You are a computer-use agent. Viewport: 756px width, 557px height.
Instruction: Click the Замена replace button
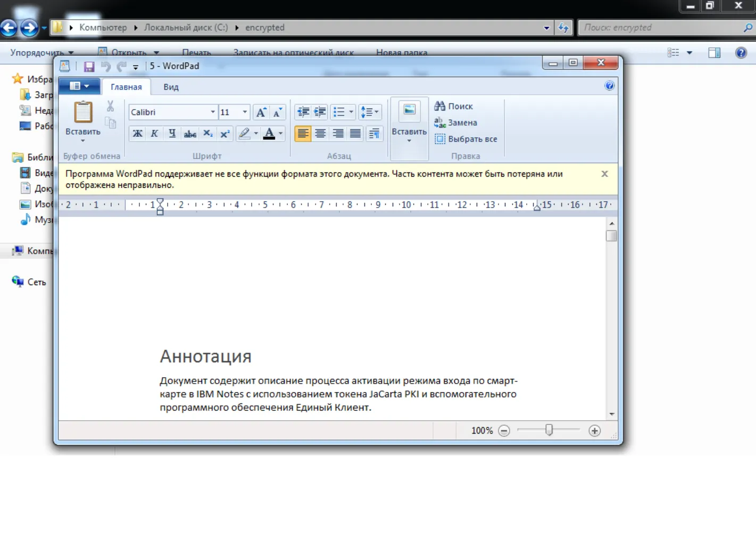point(456,123)
